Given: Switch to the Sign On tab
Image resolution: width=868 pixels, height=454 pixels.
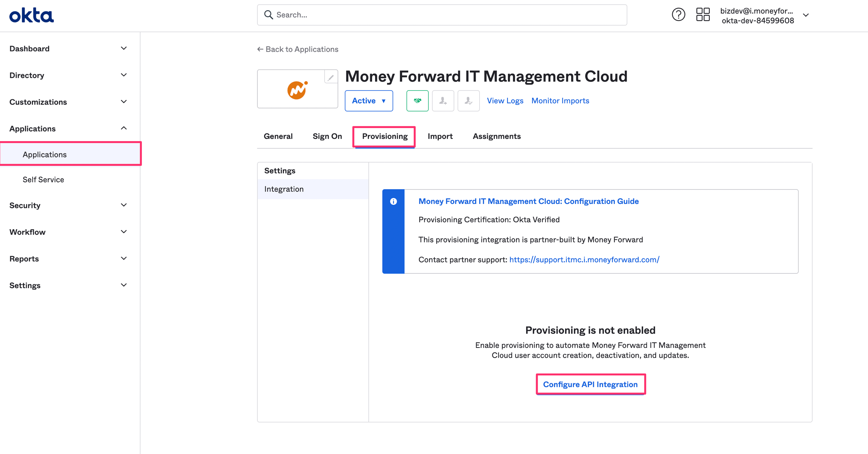Looking at the screenshot, I should [x=327, y=136].
